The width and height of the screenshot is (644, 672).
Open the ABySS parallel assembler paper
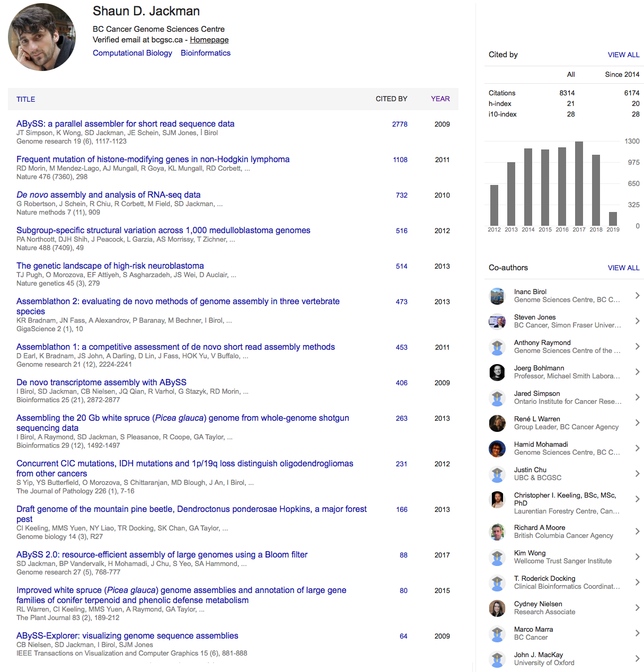(126, 123)
